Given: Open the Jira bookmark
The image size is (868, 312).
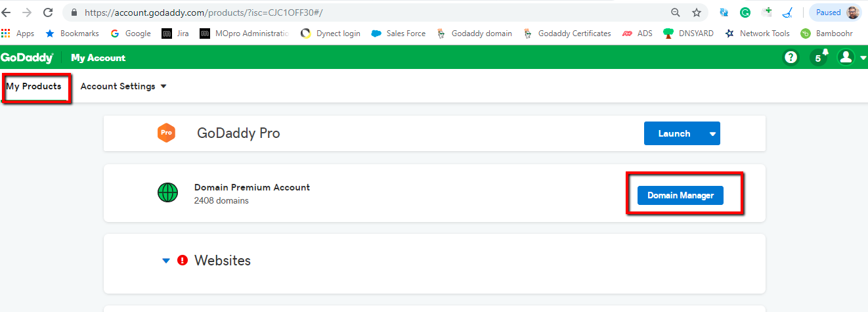Looking at the screenshot, I should (x=175, y=33).
